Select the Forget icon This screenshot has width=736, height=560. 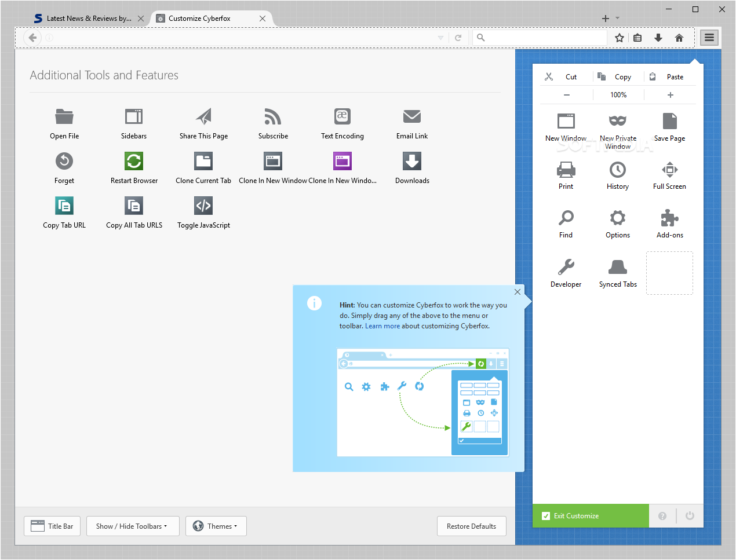(64, 161)
